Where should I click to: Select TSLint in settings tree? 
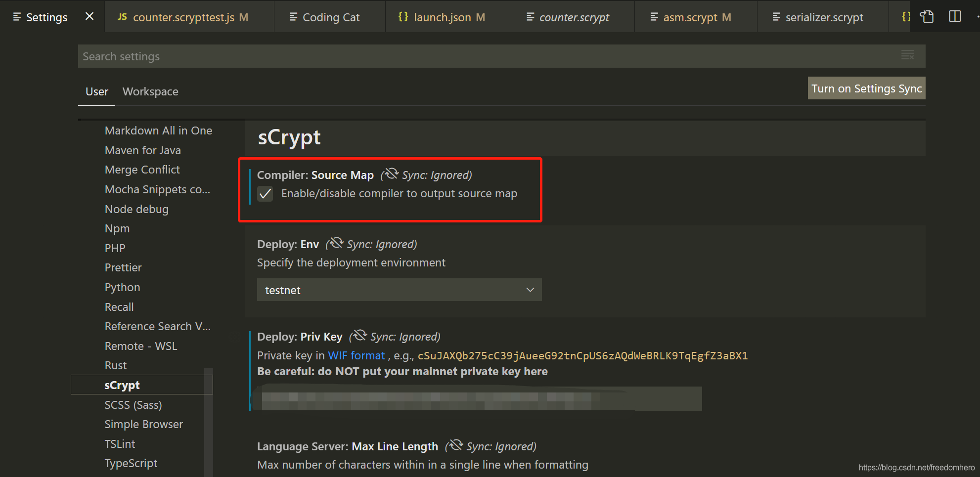(120, 444)
